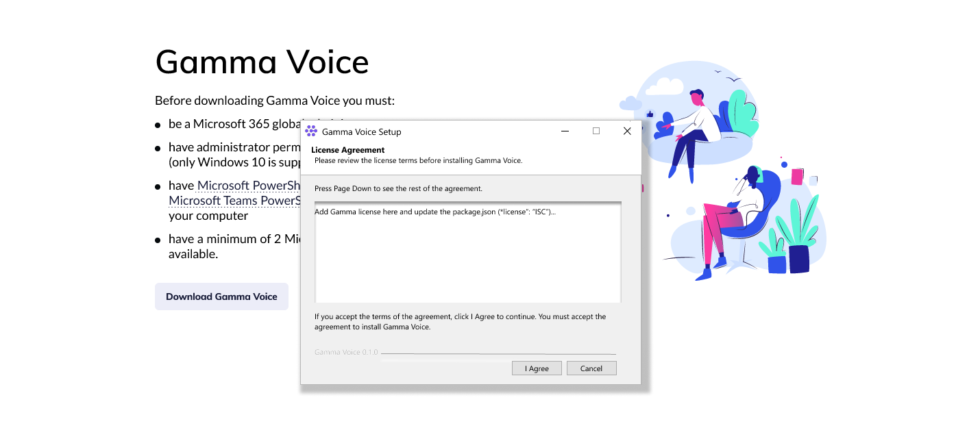
Task: Maximize the Gamma Voice Setup window
Action: [596, 131]
